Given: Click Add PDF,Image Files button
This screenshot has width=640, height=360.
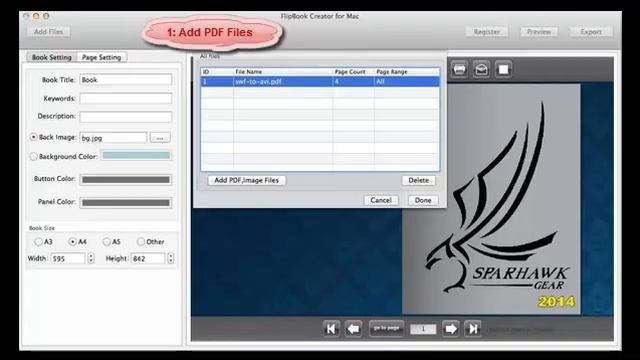Looking at the screenshot, I should coord(247,180).
